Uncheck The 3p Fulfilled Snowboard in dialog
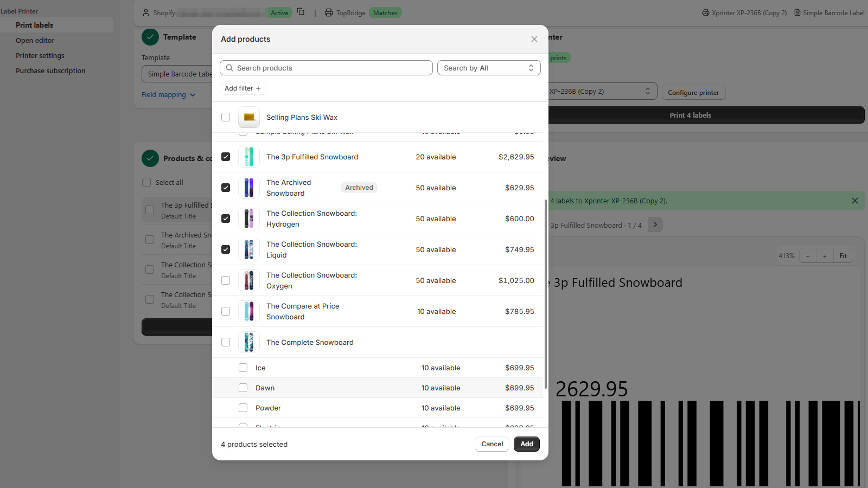 (x=226, y=157)
